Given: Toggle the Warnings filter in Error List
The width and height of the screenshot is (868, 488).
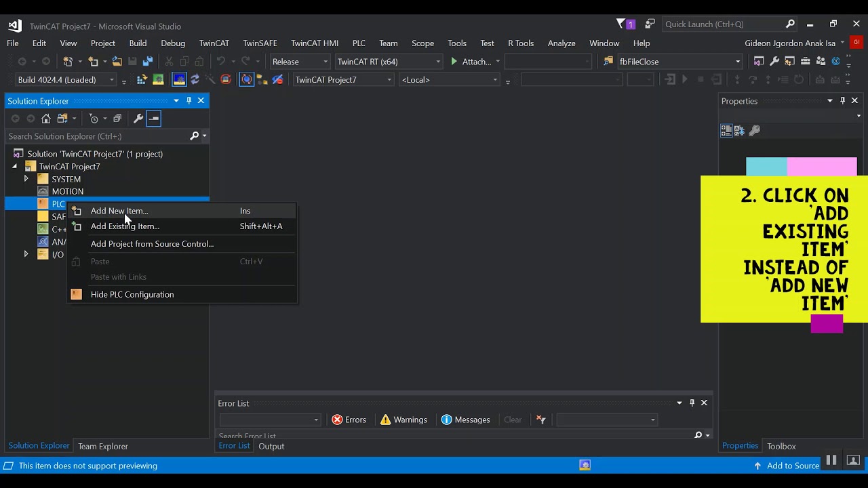Looking at the screenshot, I should point(403,420).
